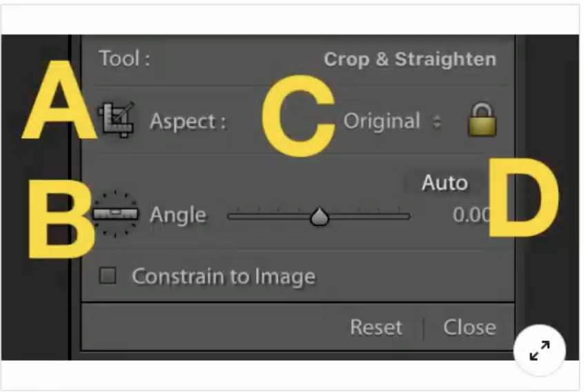Click the left end of Angle slider track
The height and width of the screenshot is (392, 584).
[231, 216]
